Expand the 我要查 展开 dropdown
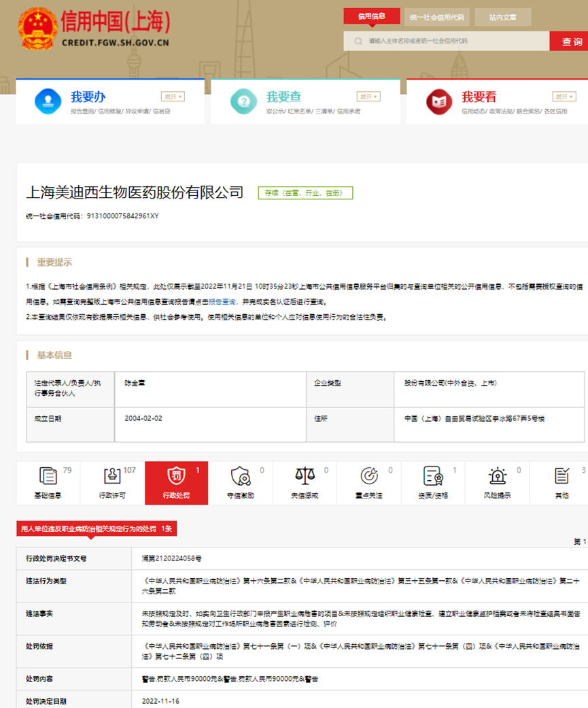This screenshot has width=588, height=708. pyautogui.click(x=368, y=97)
